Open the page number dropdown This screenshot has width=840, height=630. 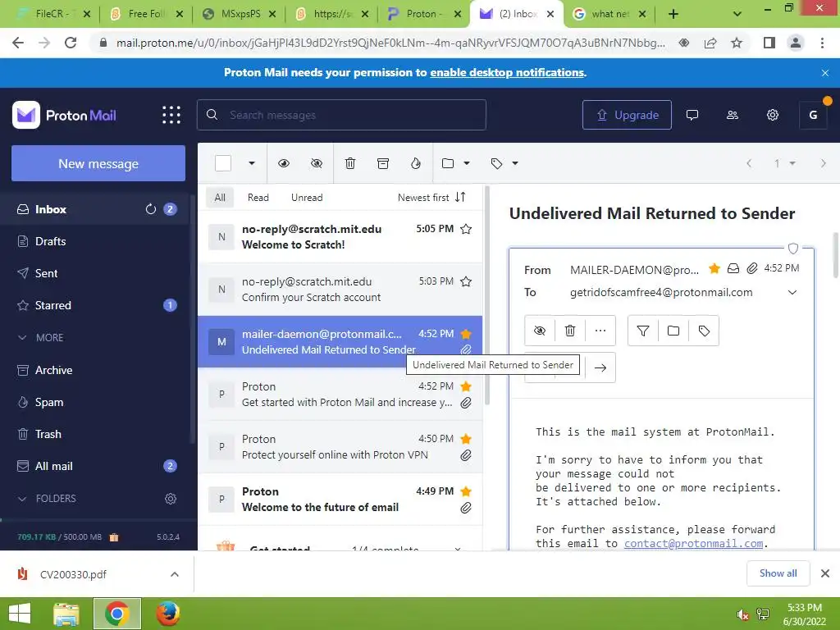click(783, 163)
